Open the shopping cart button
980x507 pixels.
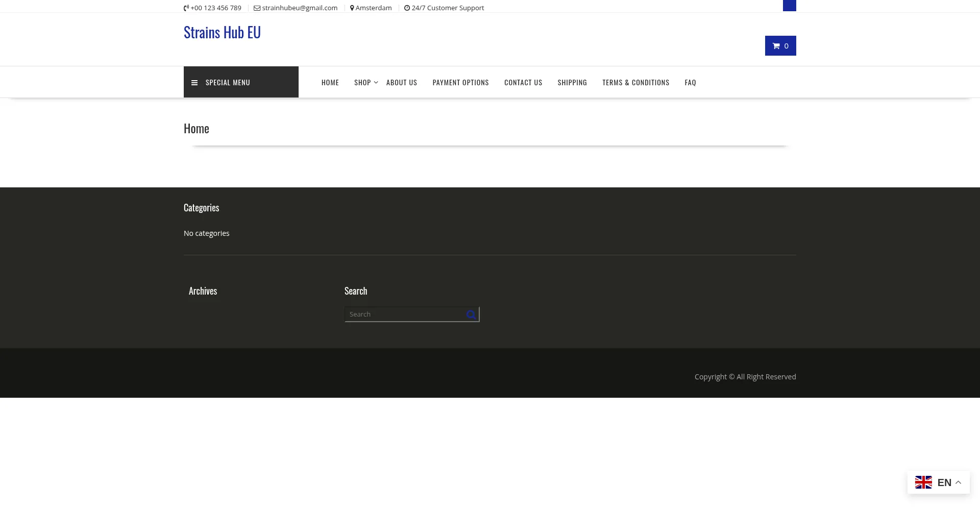coord(780,46)
